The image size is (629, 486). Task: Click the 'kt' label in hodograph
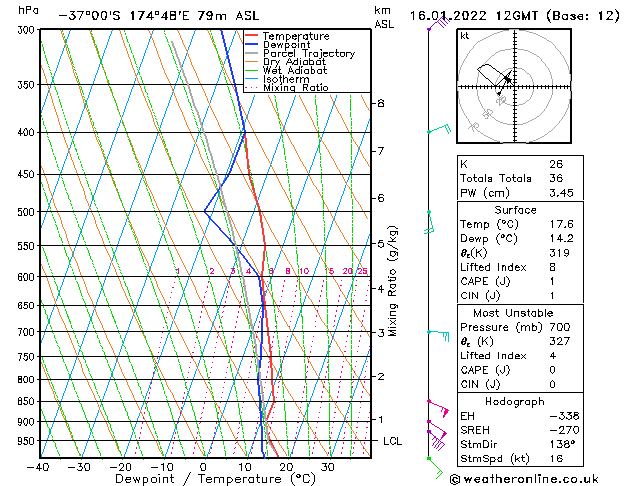pyautogui.click(x=465, y=36)
